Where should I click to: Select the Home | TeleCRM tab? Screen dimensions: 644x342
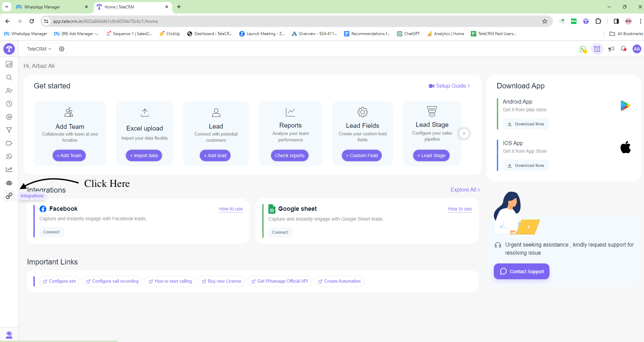tap(132, 7)
